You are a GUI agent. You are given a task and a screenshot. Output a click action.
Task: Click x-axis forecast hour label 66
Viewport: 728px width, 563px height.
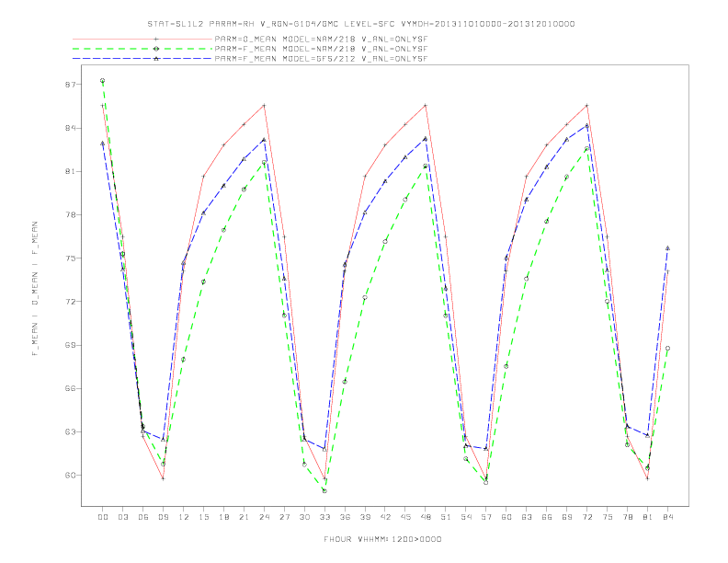[547, 517]
